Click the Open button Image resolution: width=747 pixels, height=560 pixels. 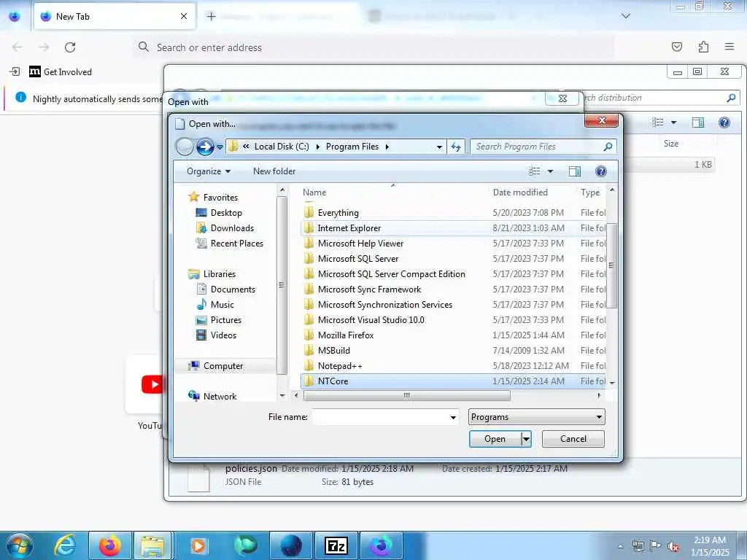[x=495, y=439]
